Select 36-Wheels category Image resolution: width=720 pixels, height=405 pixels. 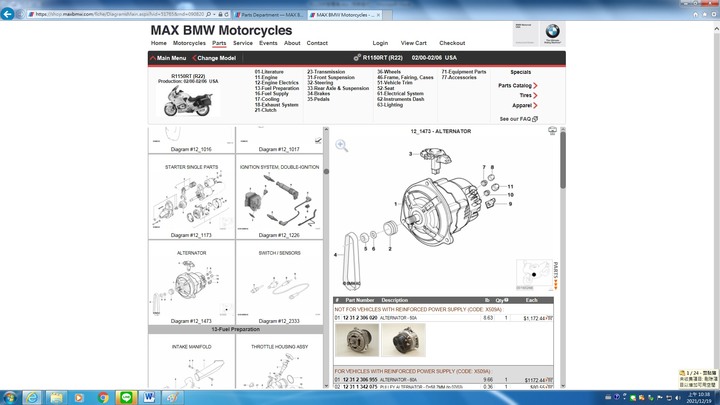point(389,72)
